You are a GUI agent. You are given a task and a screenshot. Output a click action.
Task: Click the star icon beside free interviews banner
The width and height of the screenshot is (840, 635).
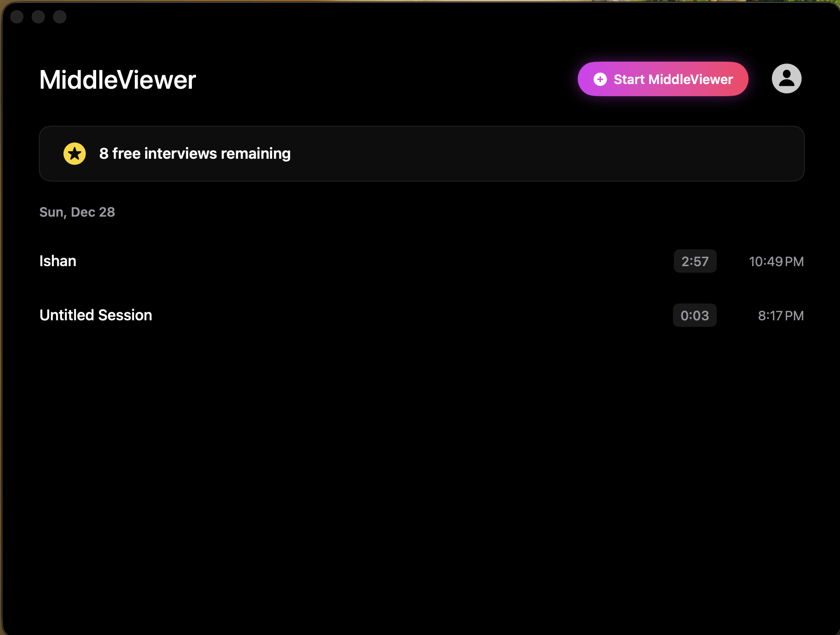tap(75, 153)
